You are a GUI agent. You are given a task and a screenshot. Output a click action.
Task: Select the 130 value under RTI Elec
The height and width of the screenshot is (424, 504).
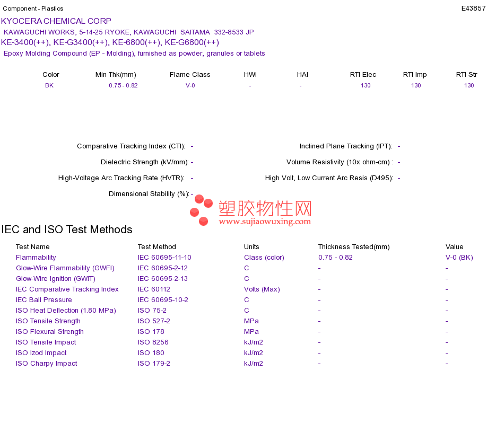366,85
